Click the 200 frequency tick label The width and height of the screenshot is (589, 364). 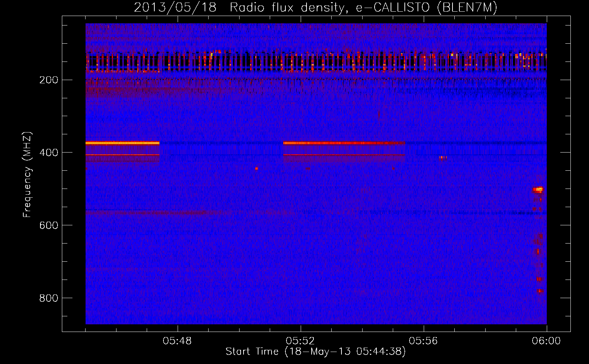point(48,80)
